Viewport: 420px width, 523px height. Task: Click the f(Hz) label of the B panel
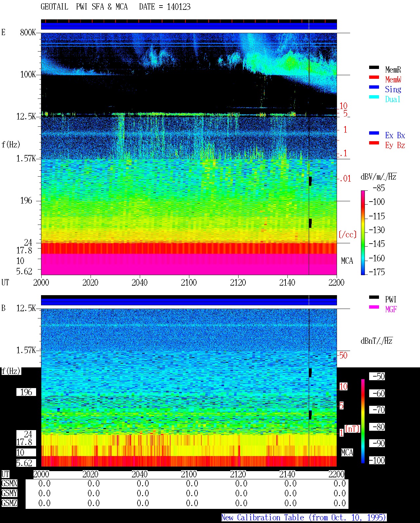coord(11,371)
